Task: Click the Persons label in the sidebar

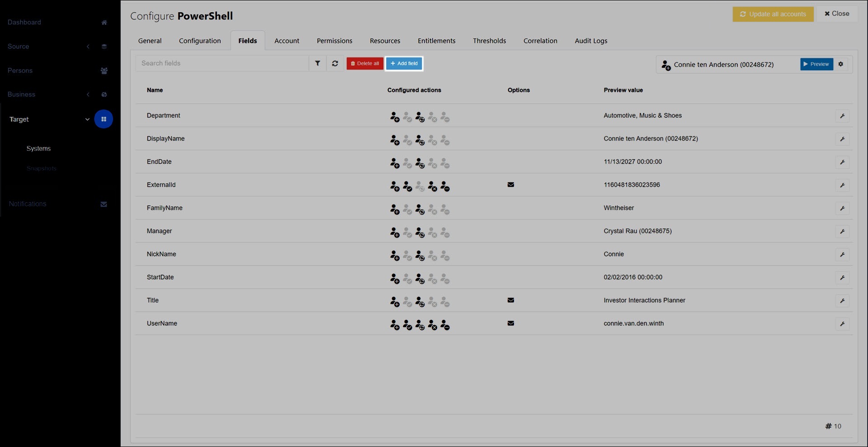Action: [20, 71]
